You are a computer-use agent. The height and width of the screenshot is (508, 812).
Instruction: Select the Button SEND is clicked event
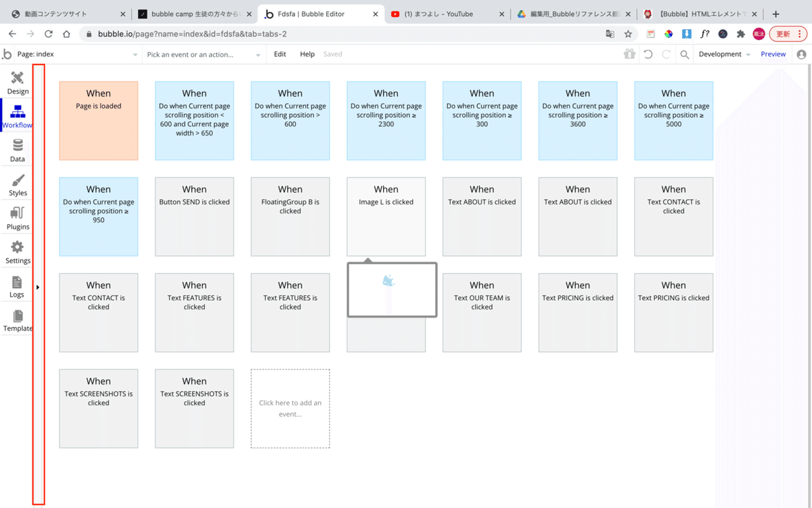pyautogui.click(x=194, y=217)
